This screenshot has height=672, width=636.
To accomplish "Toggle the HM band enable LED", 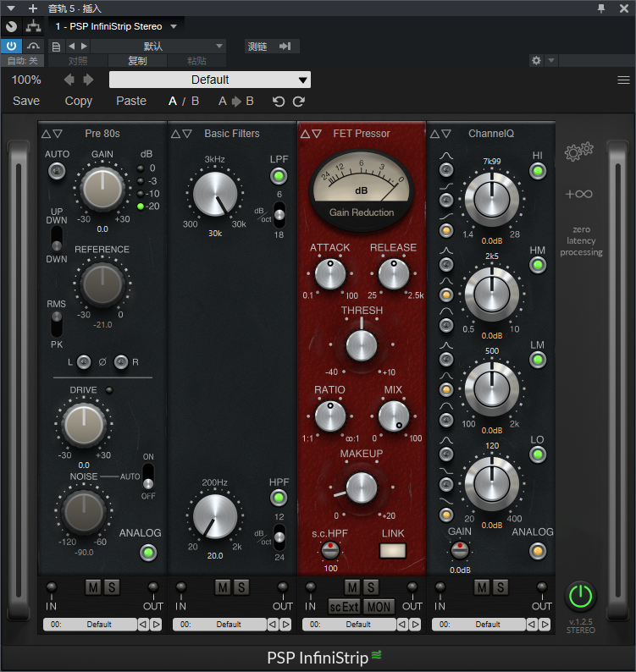I will (x=538, y=265).
